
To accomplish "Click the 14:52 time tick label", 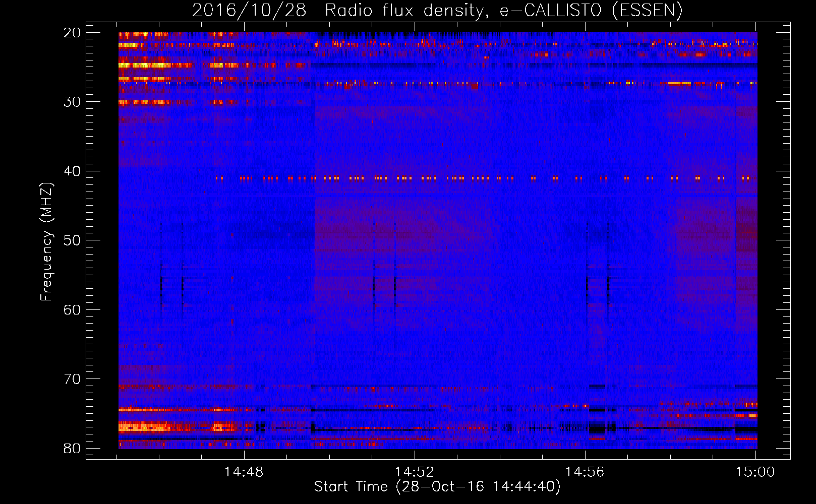I will [414, 472].
